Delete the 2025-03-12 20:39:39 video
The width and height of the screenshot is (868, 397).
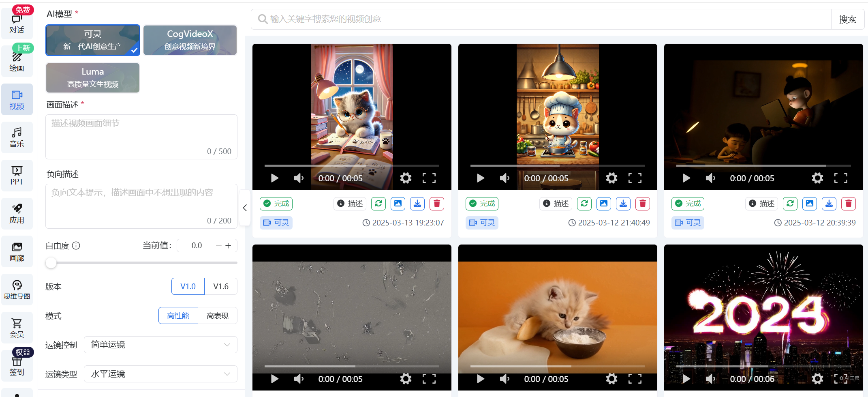coord(849,204)
